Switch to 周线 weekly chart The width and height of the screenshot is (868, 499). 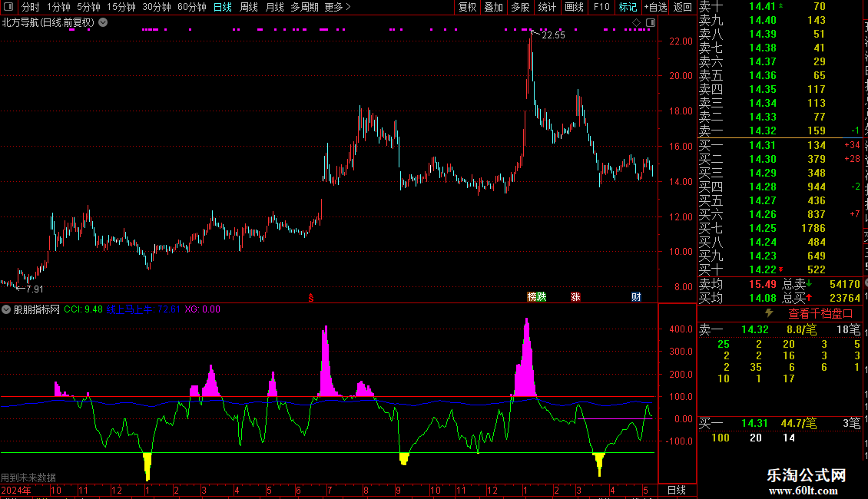coord(249,7)
